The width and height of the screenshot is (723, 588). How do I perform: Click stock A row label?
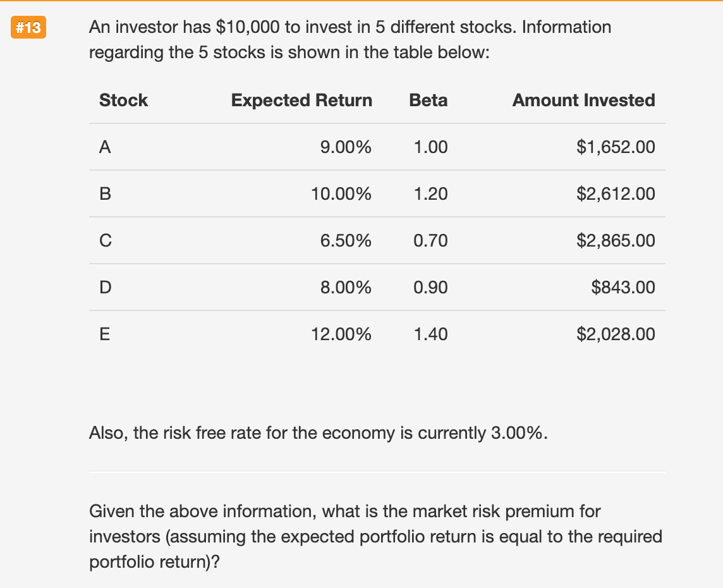pos(105,147)
